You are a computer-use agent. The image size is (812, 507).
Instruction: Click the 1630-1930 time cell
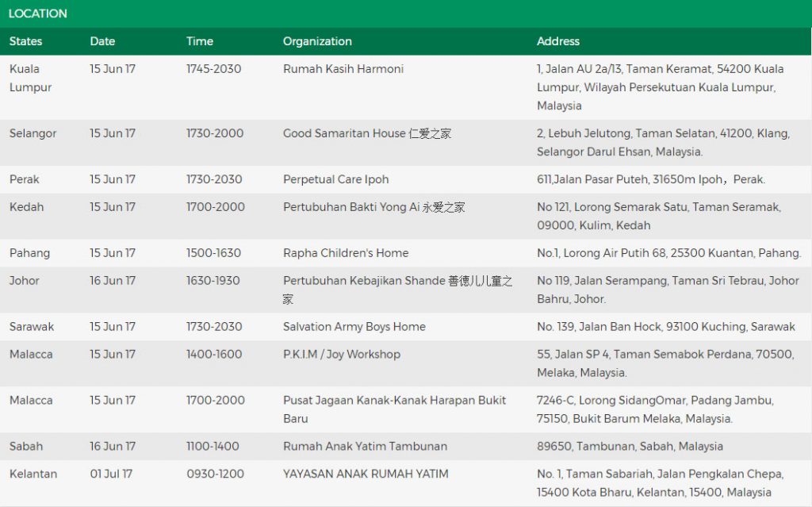213,281
